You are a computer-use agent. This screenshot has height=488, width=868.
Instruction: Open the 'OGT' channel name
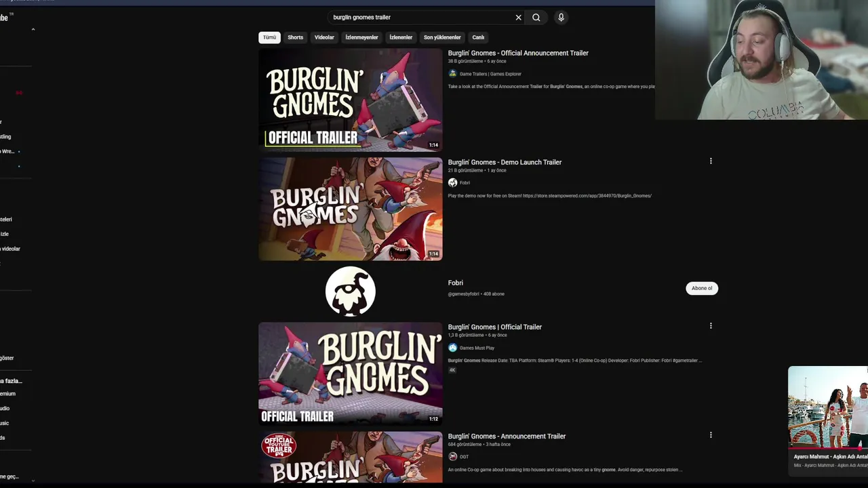(464, 457)
